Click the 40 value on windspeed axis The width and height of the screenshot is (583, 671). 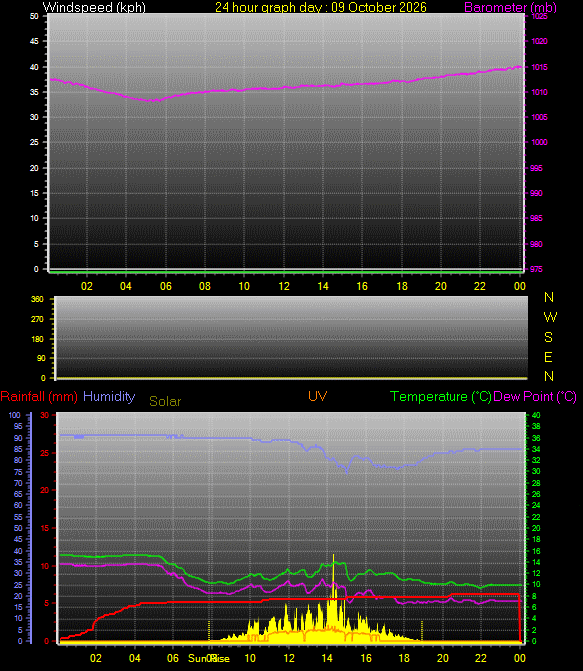coord(34,67)
